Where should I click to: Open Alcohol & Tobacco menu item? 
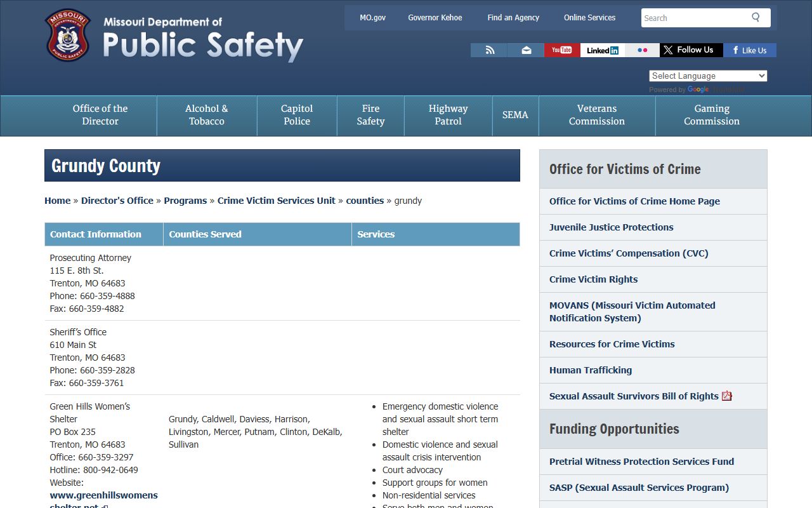[x=207, y=115]
